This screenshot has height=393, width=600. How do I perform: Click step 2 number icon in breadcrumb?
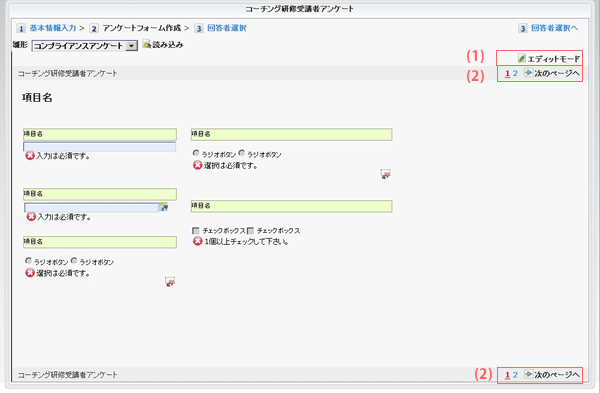pos(94,28)
